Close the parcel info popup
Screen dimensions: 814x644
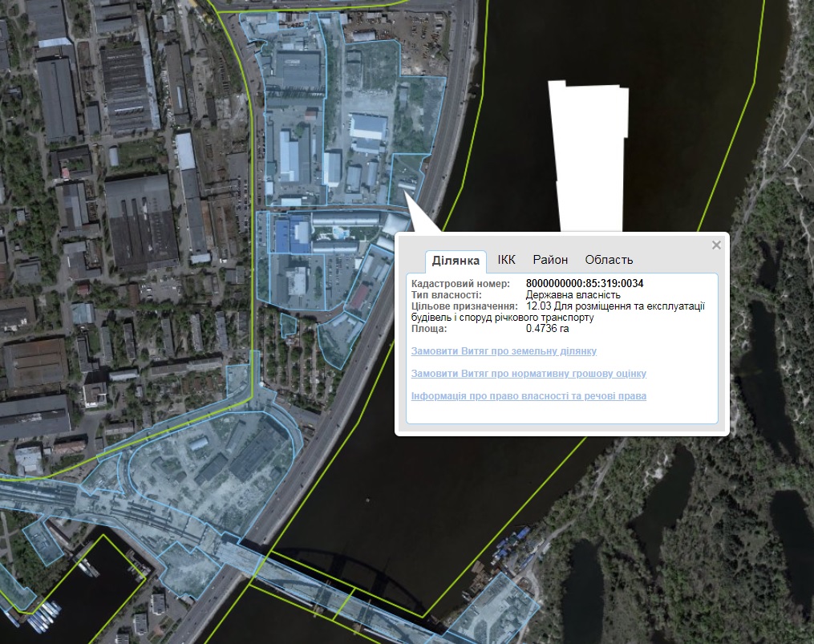[716, 245]
